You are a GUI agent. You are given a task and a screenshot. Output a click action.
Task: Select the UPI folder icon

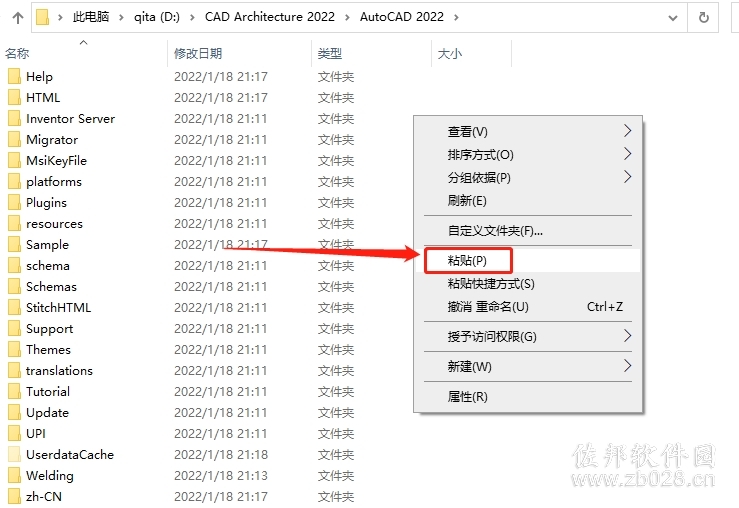click(x=15, y=433)
